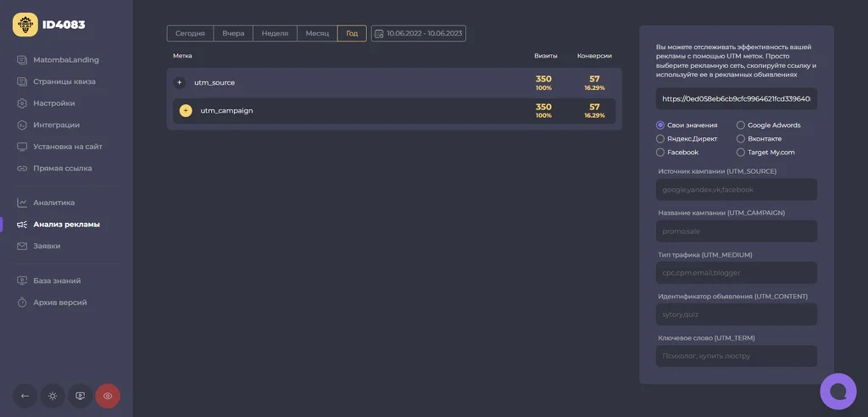This screenshot has height=417, width=868.
Task: Click the red eye visibility button
Action: [108, 396]
